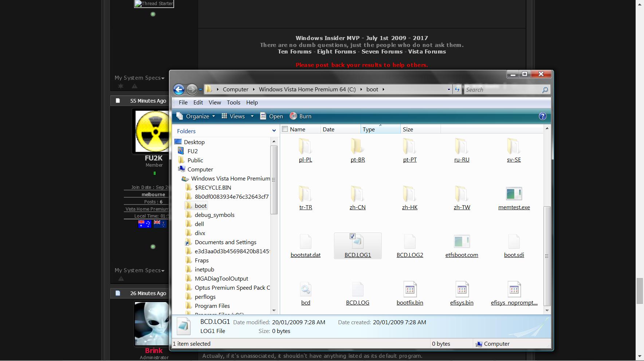Image resolution: width=644 pixels, height=361 pixels.
Task: Select the bcd file icon
Action: (306, 289)
